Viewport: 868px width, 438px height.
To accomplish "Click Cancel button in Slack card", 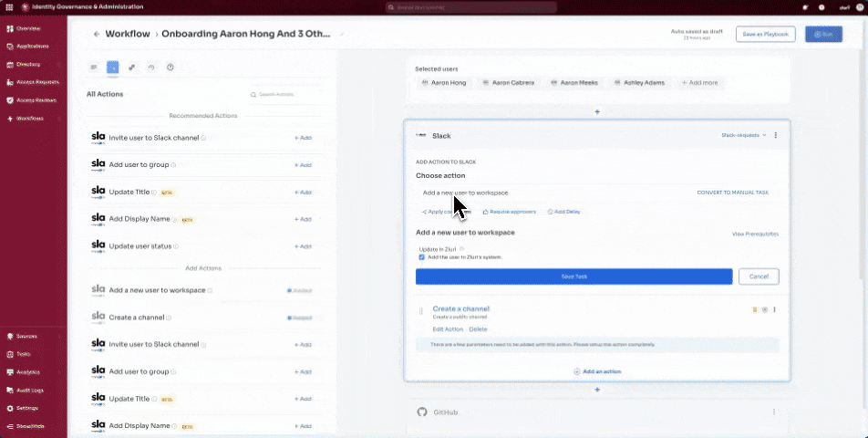I will click(x=759, y=276).
